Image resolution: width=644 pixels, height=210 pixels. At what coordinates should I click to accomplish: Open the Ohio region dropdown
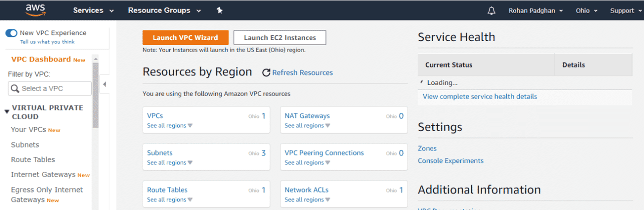click(587, 10)
